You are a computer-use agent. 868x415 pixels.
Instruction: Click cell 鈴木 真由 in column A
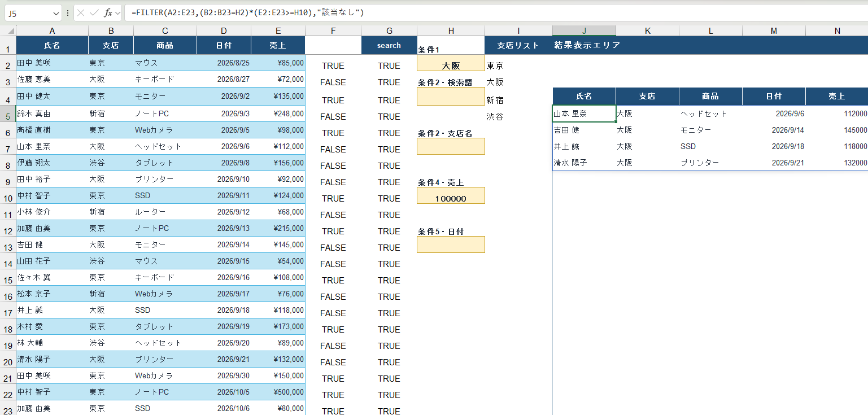pos(52,113)
